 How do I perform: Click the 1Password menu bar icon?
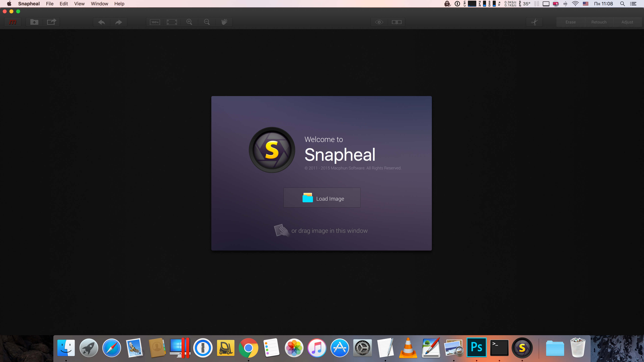(x=457, y=4)
